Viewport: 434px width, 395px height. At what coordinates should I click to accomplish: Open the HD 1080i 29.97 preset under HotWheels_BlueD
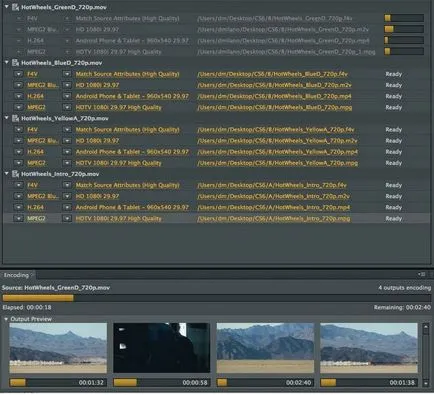point(97,85)
